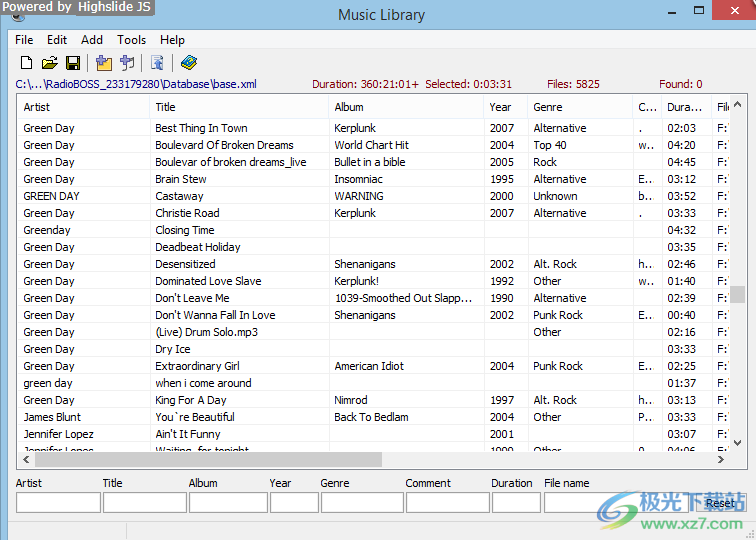Click the File name filter input field
This screenshot has height=540, width=756.
click(x=616, y=503)
